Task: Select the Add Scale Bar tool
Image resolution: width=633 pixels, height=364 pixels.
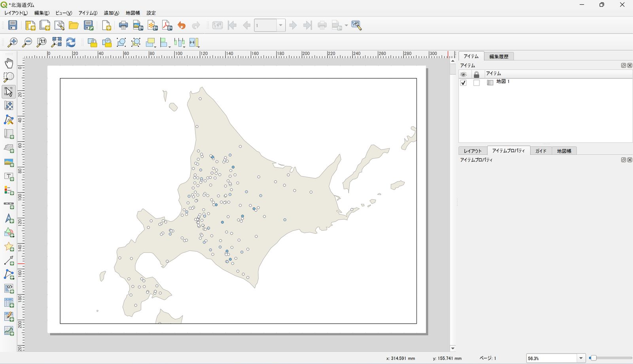Action: click(9, 205)
